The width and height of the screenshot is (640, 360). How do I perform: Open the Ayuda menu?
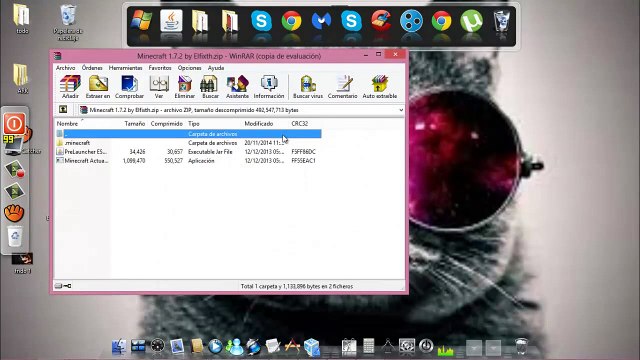pyautogui.click(x=216, y=68)
